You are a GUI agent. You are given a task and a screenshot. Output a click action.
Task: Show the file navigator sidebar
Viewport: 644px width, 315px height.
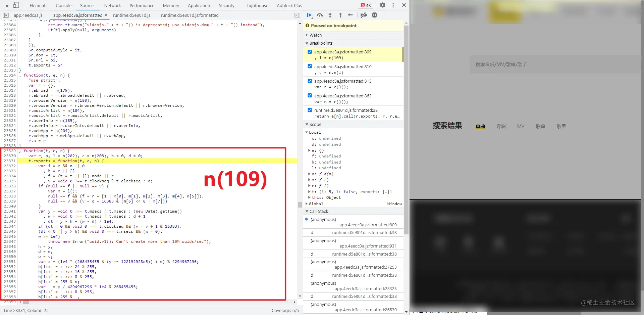tap(6, 15)
